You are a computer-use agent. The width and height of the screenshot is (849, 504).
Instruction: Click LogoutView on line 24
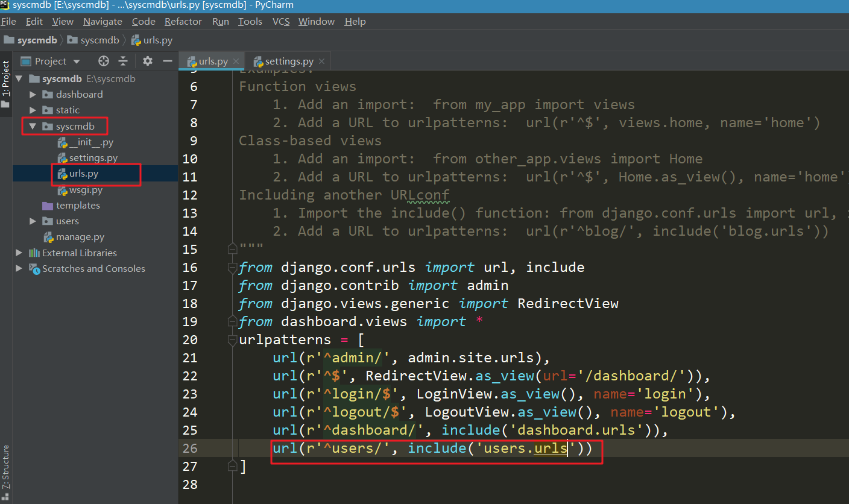click(463, 412)
